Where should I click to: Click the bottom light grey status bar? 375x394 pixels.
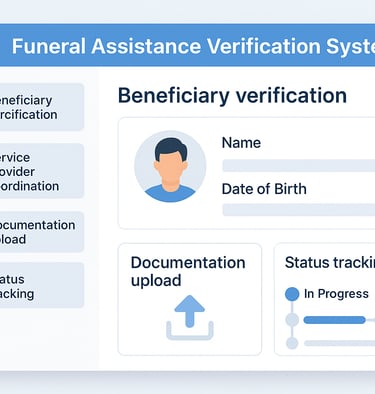point(339,343)
